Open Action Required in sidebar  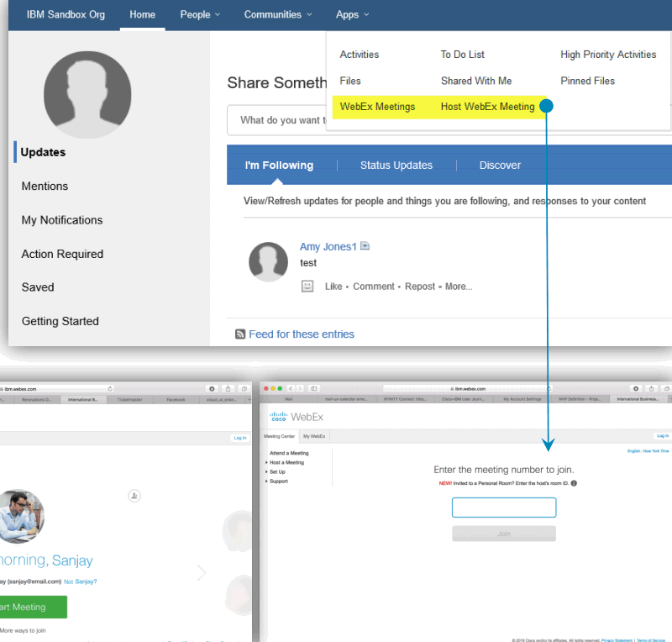tap(62, 254)
